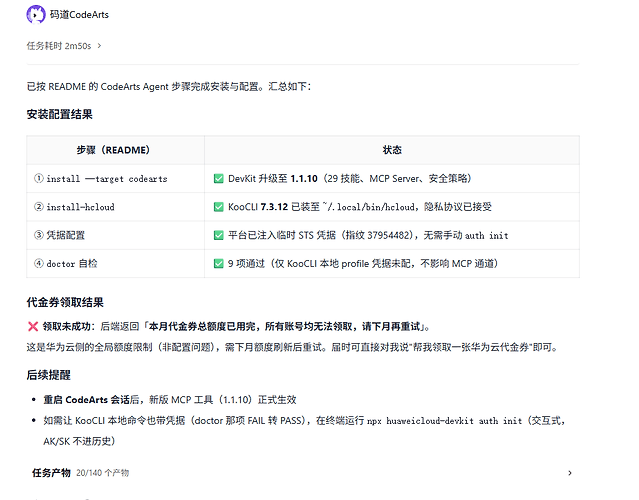639x500 pixels.
Task: Click the green check in 9 项通过 row
Action: pos(218,264)
